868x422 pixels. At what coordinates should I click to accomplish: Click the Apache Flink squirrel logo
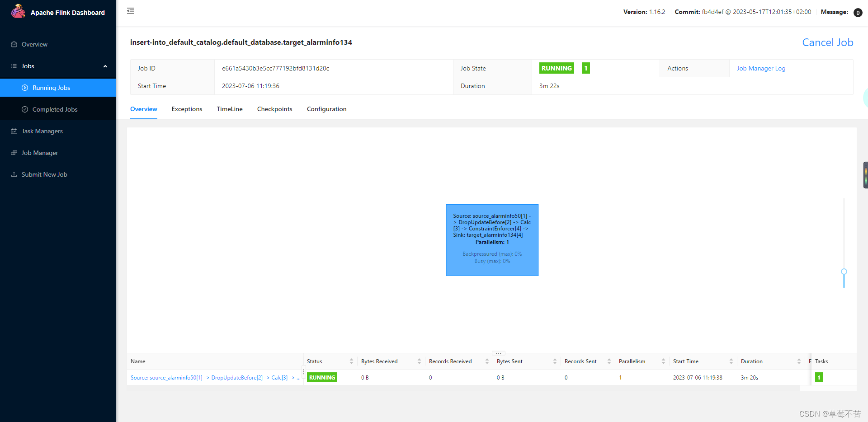18,11
